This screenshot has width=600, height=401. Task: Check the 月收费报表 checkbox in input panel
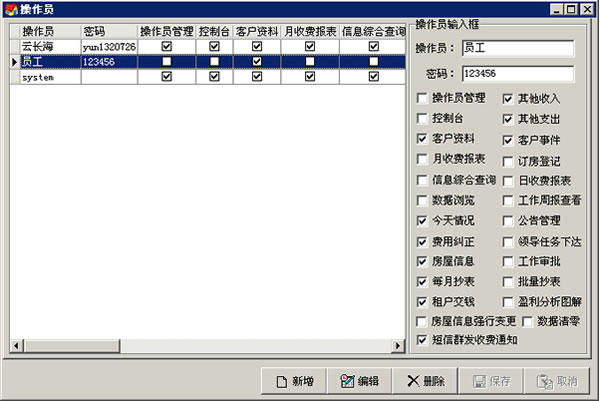coord(422,159)
